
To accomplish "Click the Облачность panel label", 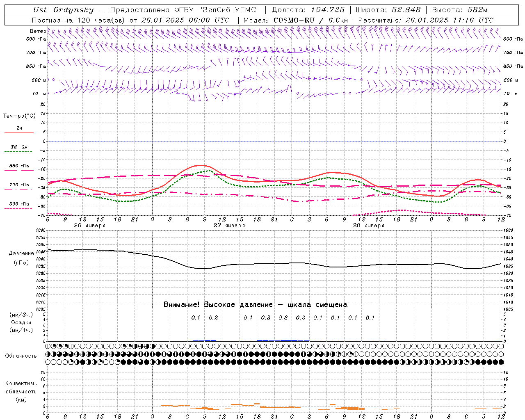I will click(x=21, y=356).
